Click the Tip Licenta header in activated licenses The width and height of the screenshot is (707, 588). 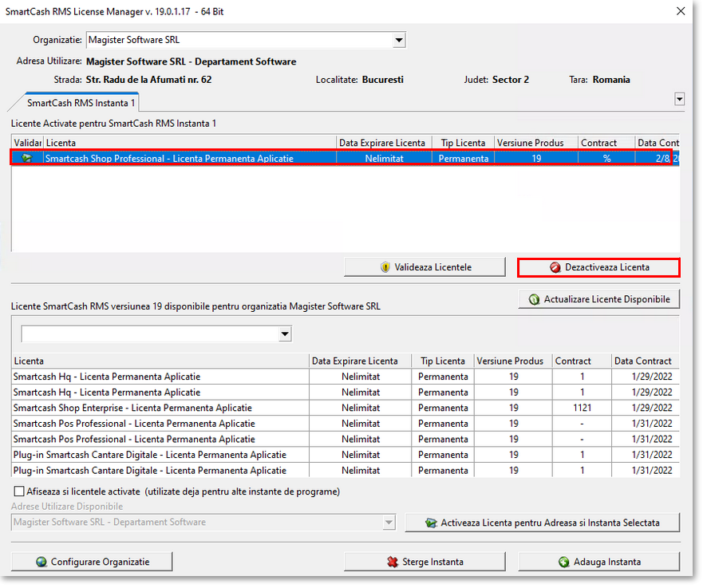(463, 143)
